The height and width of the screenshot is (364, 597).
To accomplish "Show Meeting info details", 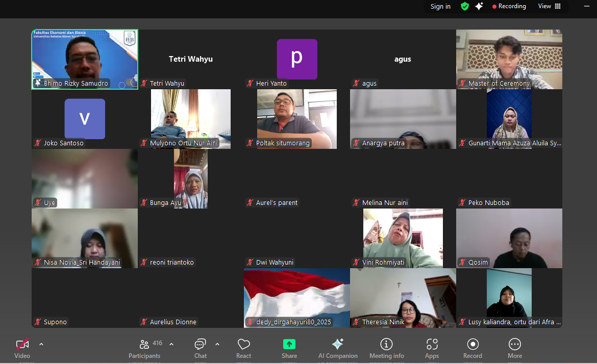I will pos(387,349).
